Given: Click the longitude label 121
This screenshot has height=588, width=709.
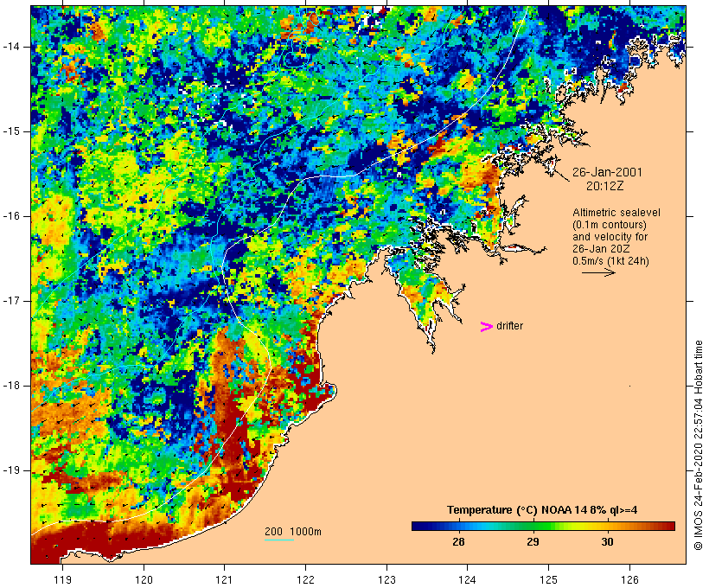Looking at the screenshot, I should (224, 580).
